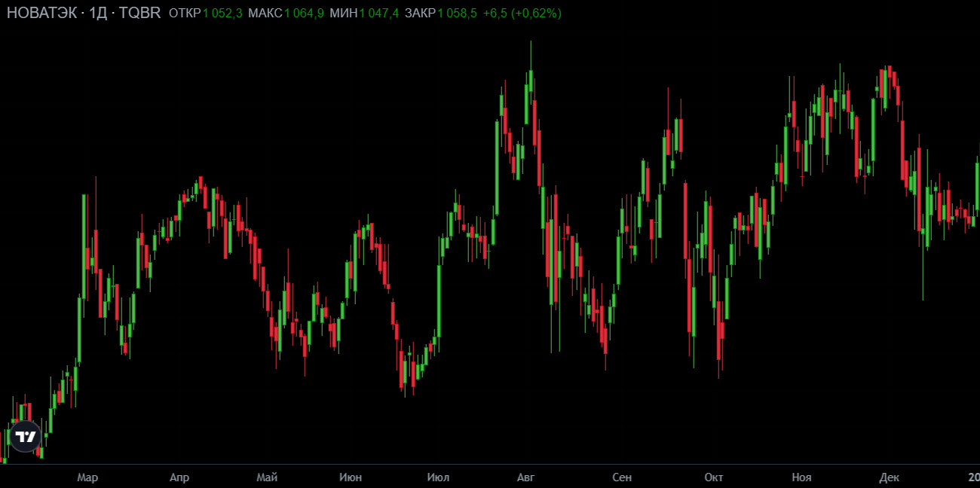Viewport: 980px width, 488px height.
Task: Select the Июн label on time axis
Action: [351, 477]
